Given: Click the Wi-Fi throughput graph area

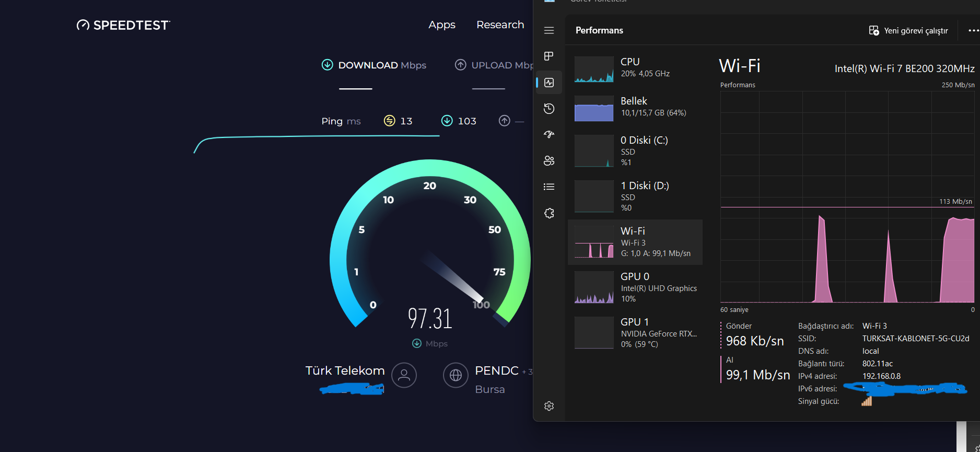Looking at the screenshot, I should tap(847, 197).
